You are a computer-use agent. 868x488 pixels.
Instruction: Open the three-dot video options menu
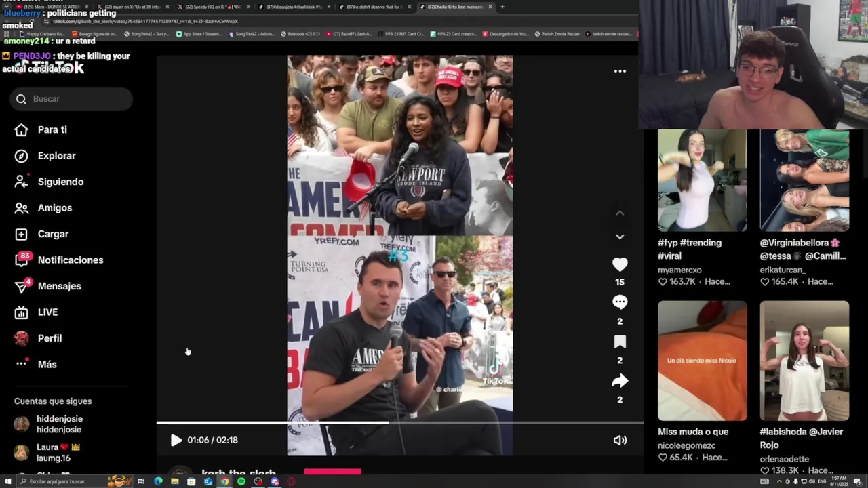620,71
